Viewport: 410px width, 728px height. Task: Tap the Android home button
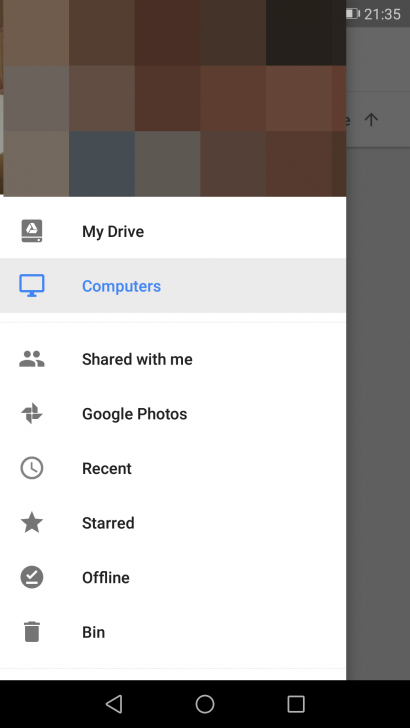click(x=205, y=704)
